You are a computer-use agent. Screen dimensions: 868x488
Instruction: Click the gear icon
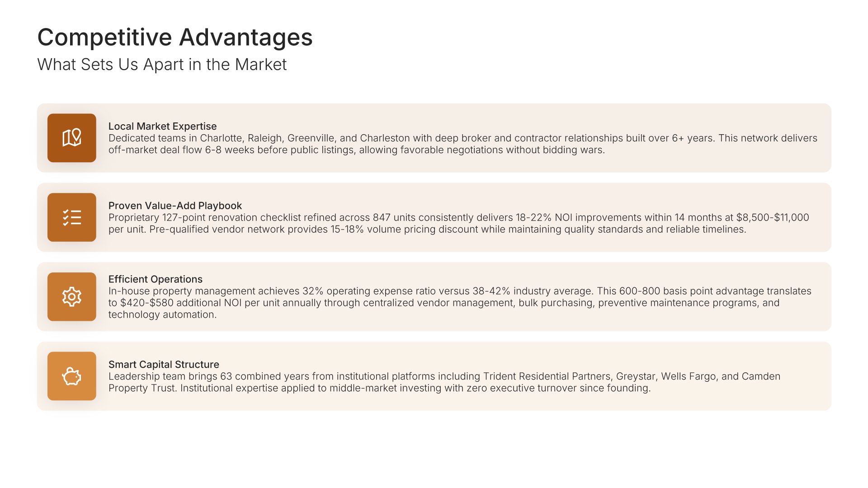[71, 297]
